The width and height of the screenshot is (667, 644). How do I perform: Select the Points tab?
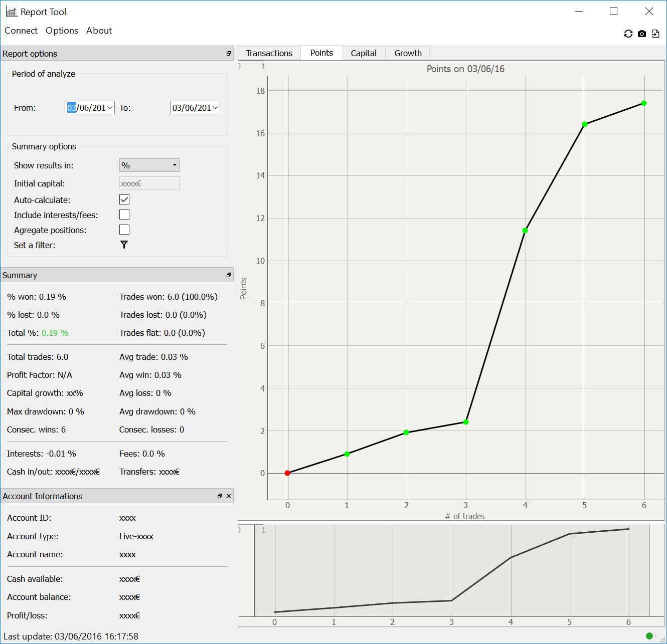[x=321, y=53]
